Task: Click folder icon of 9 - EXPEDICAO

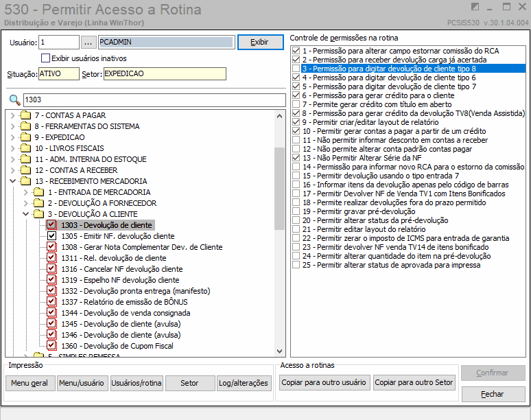Action: pyautogui.click(x=25, y=137)
